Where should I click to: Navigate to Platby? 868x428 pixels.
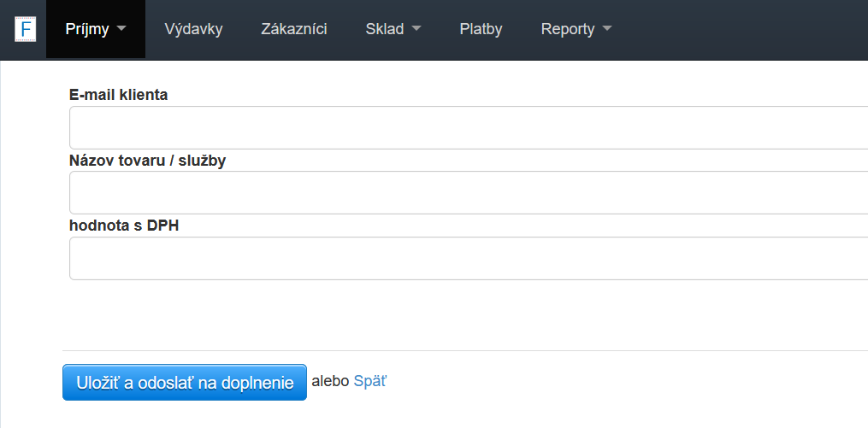click(481, 29)
